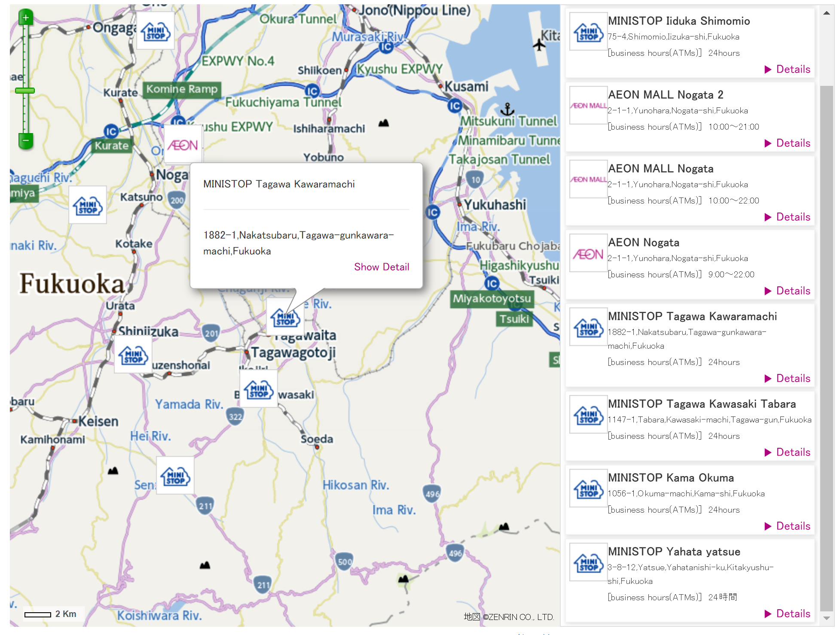This screenshot has height=635, width=840.
Task: Click the address 75-4, Shimomio, Iizuka-shi
Action: (673, 36)
